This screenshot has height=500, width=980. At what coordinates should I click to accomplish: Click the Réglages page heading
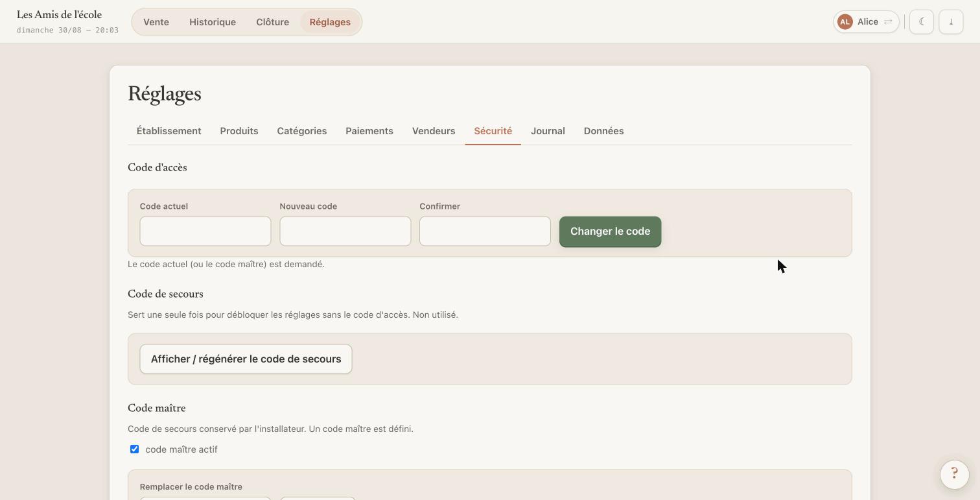point(165,94)
